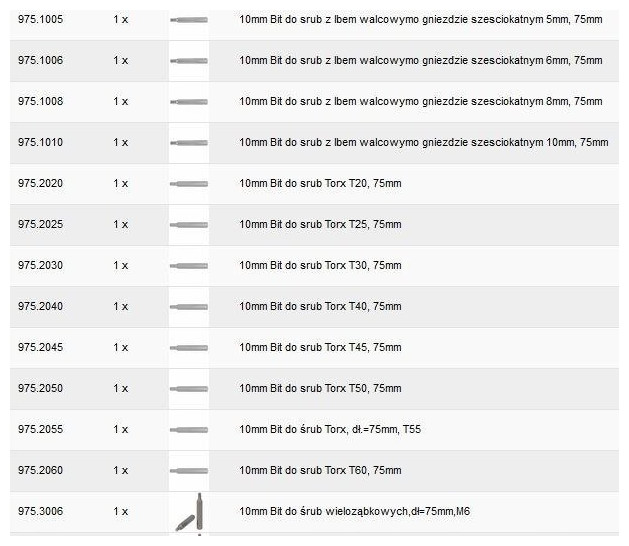Click part number 975.2050
The height and width of the screenshot is (546, 629).
pos(40,389)
